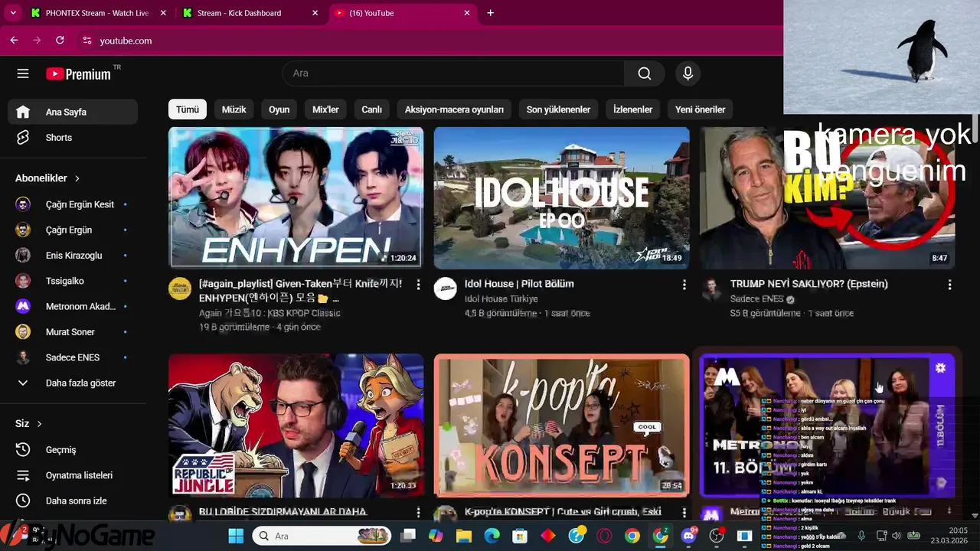The height and width of the screenshot is (551, 980).
Task: Click the magnifier search button
Action: [x=645, y=73]
